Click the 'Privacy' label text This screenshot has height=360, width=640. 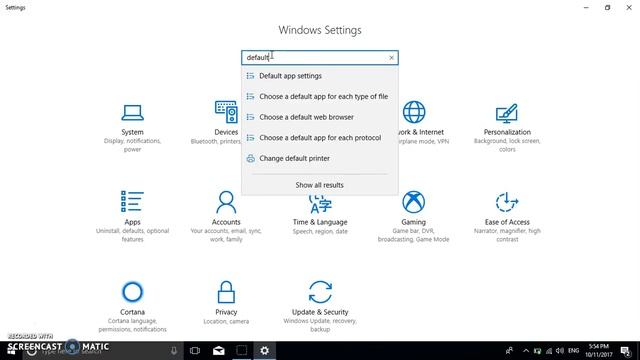point(226,312)
